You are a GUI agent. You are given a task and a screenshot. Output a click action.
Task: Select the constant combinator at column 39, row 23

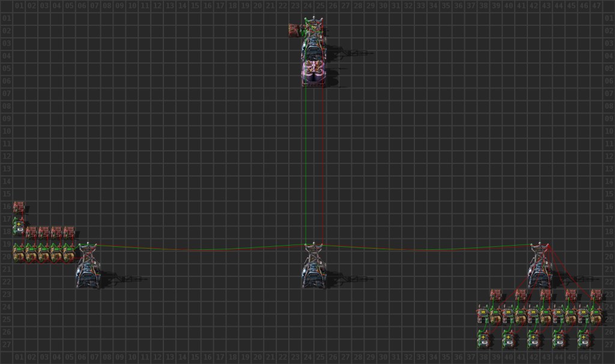pos(495,294)
